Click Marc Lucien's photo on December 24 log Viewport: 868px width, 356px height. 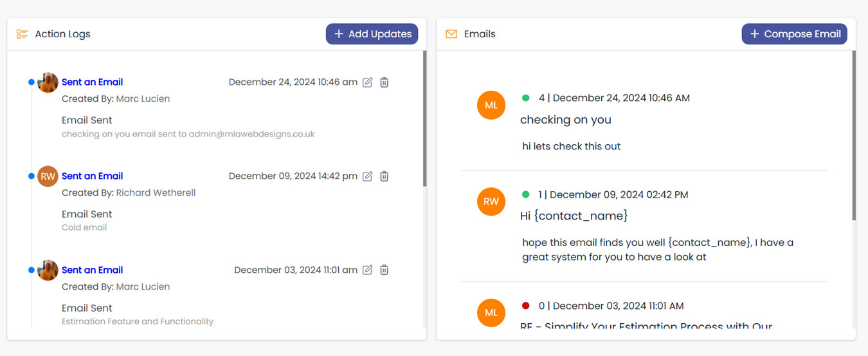point(48,82)
